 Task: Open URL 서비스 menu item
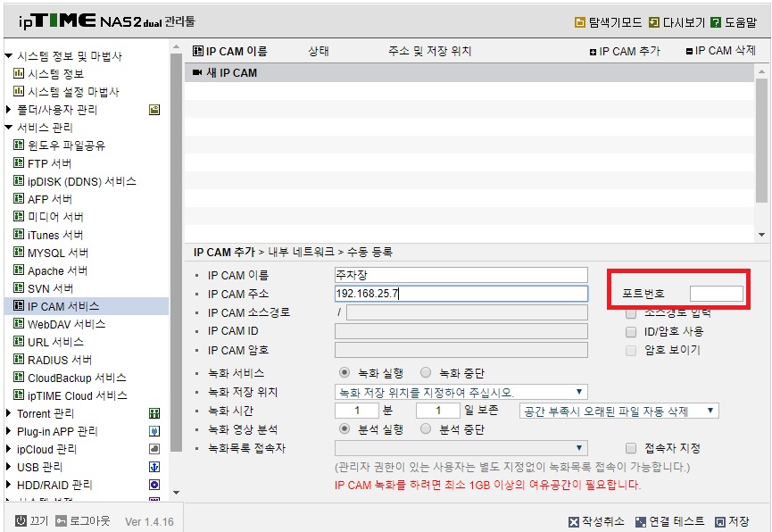click(x=55, y=342)
